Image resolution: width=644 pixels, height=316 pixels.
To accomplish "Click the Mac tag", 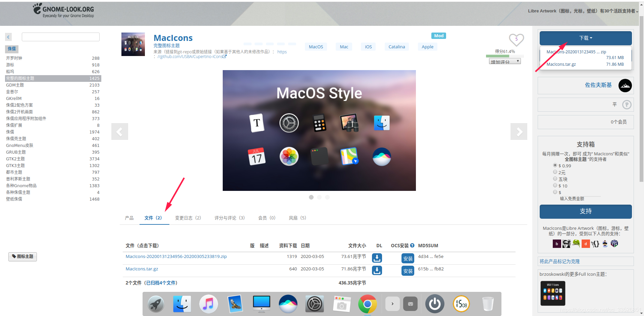I will (344, 47).
